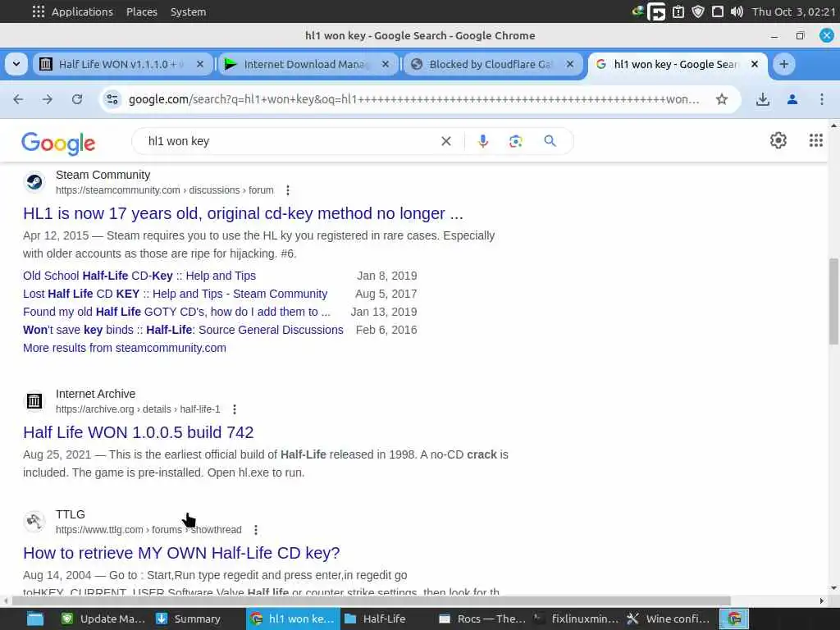This screenshot has width=840, height=630.
Task: Click the volume icon in system tray
Action: pos(737,11)
